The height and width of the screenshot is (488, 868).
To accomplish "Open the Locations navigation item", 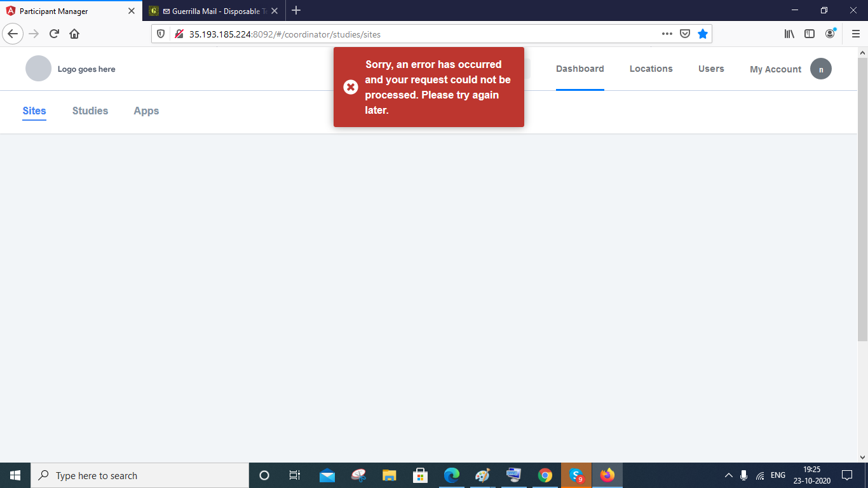I will pos(651,69).
